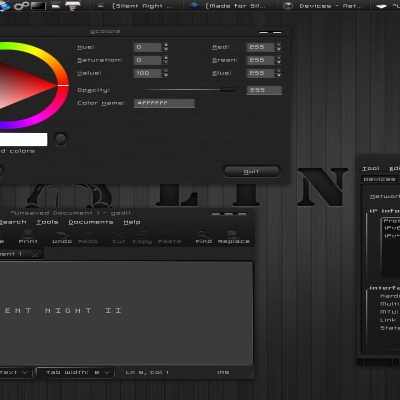400x400 pixels.
Task: Click the color picker eyedropper button in gcolor2
Action: [x=61, y=139]
